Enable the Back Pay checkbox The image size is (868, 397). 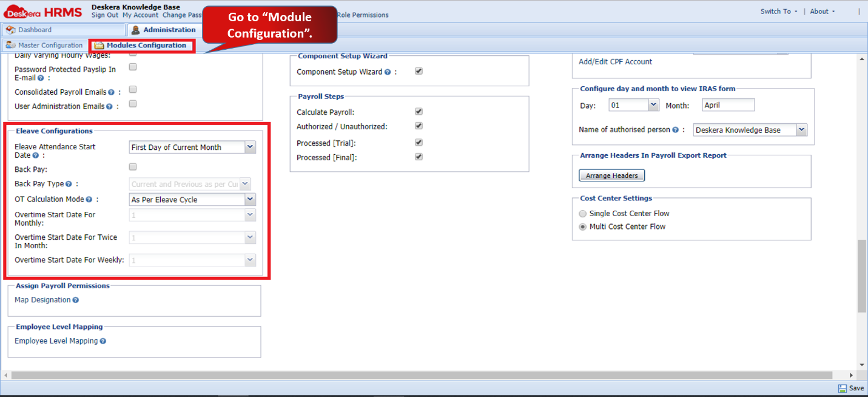click(132, 166)
